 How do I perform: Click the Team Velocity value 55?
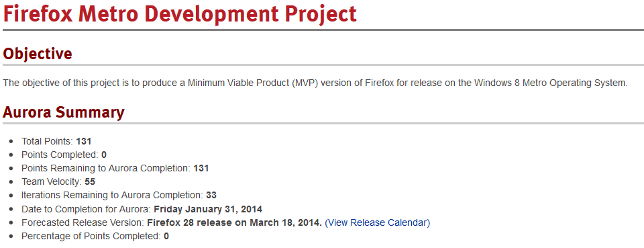(x=90, y=181)
